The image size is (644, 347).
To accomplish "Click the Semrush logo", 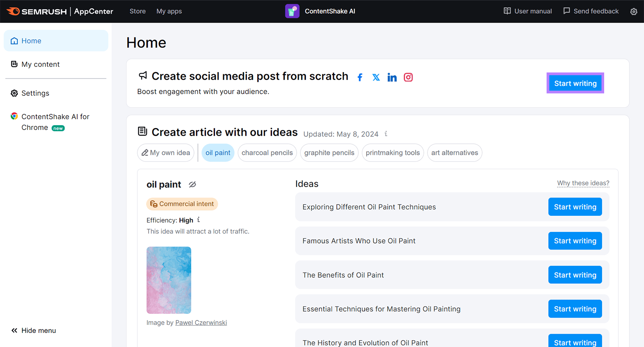I will click(x=37, y=11).
